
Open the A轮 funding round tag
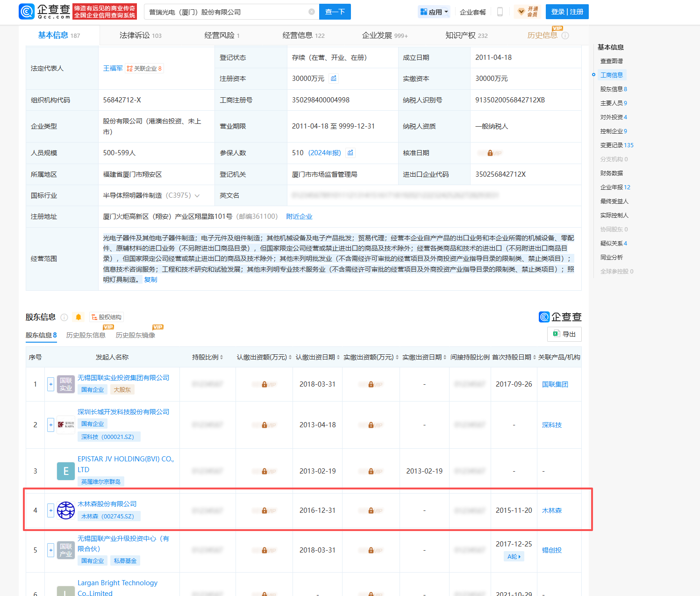pyautogui.click(x=514, y=556)
